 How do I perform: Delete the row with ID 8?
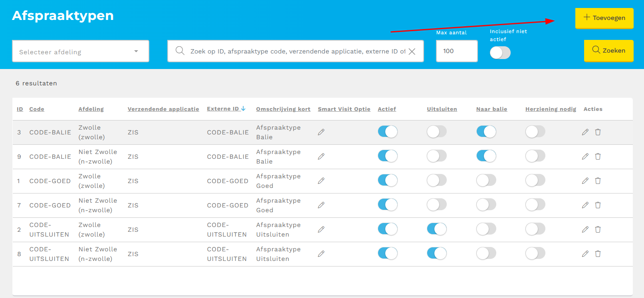point(598,254)
